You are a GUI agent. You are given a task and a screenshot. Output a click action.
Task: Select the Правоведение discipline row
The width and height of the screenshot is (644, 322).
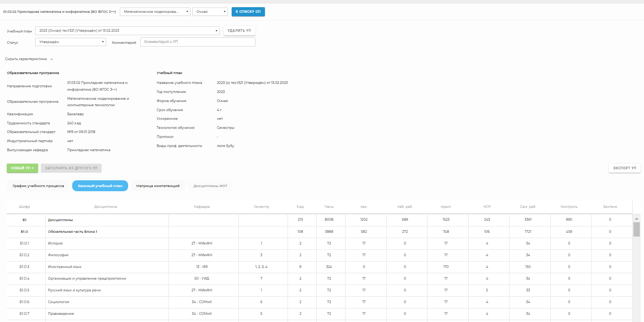[319, 314]
